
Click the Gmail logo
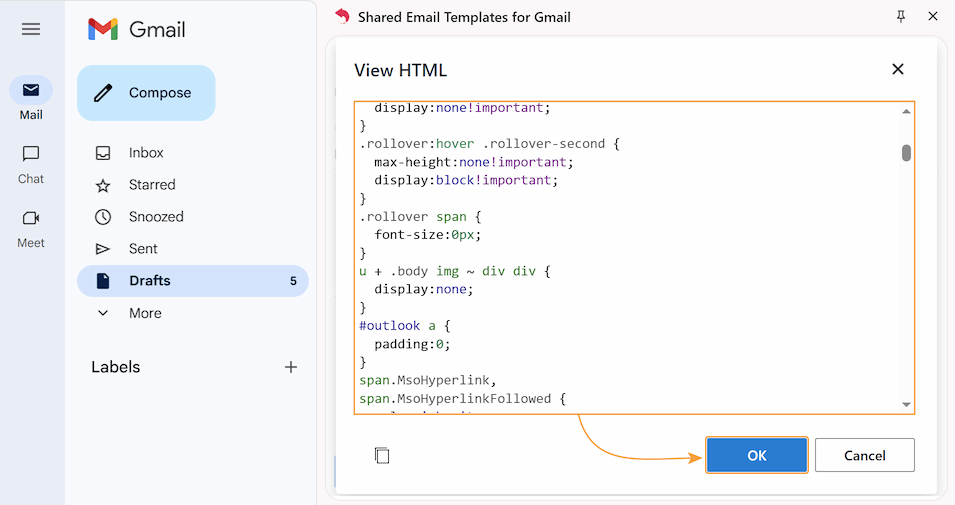[136, 29]
